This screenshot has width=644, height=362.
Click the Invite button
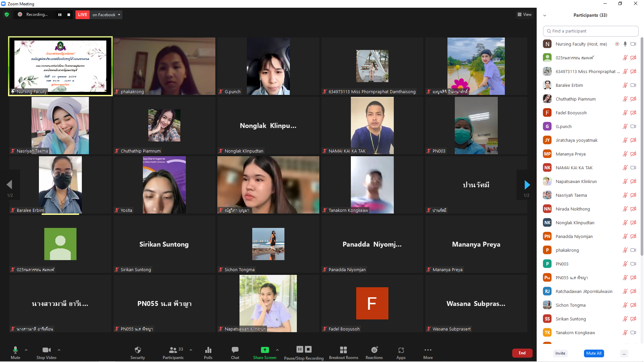pos(560,353)
